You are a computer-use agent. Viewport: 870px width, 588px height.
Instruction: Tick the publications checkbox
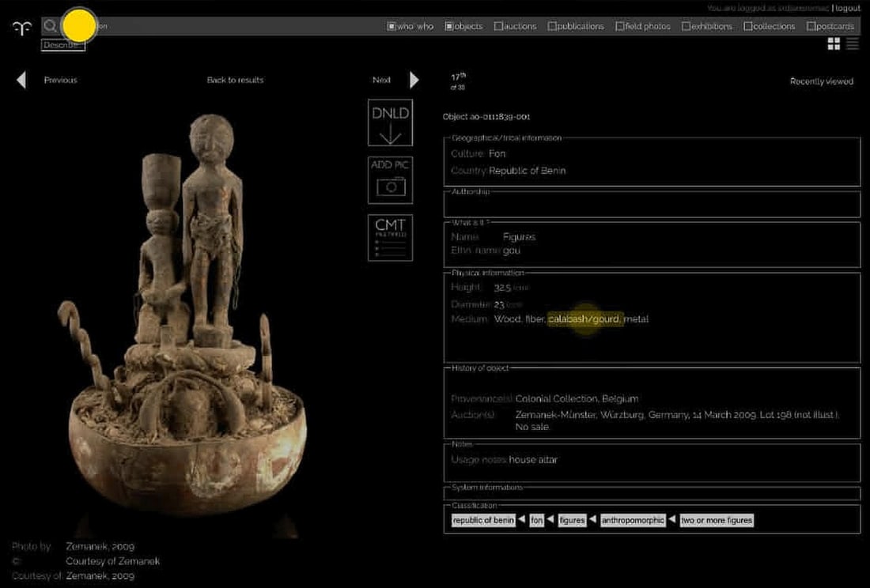(x=552, y=26)
